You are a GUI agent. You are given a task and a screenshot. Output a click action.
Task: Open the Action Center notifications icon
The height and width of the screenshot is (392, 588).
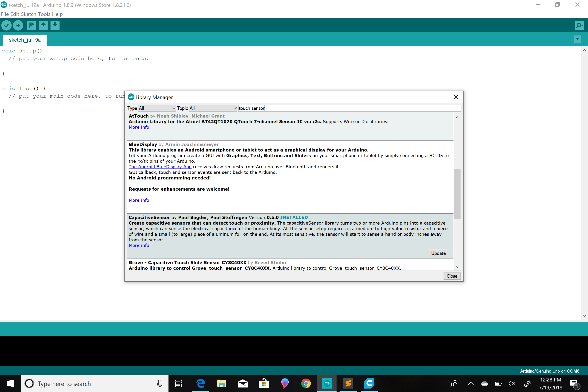[575, 384]
